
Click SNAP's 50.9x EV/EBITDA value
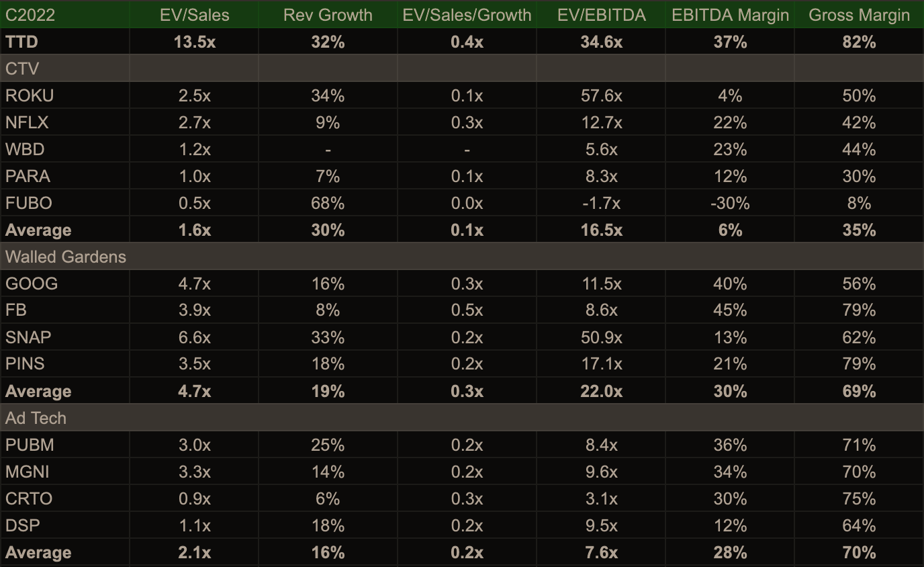(601, 337)
